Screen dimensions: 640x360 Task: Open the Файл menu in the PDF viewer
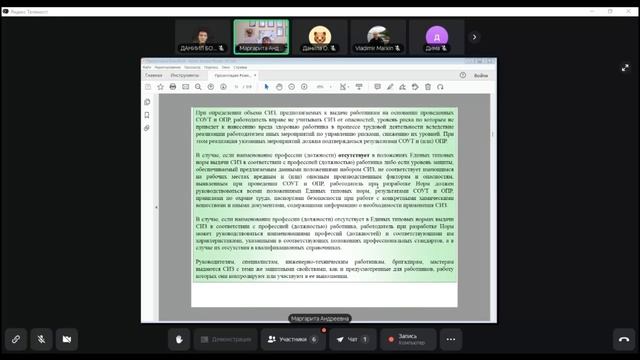[147, 67]
